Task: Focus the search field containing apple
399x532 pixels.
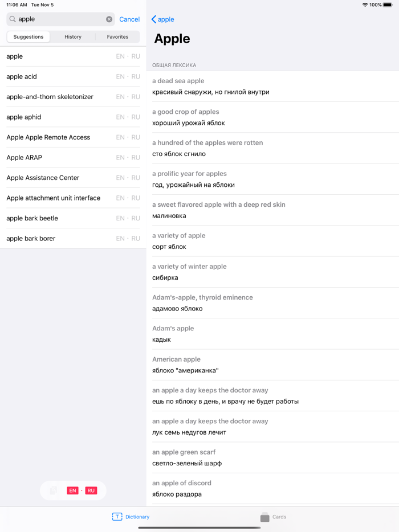Action: (x=60, y=19)
